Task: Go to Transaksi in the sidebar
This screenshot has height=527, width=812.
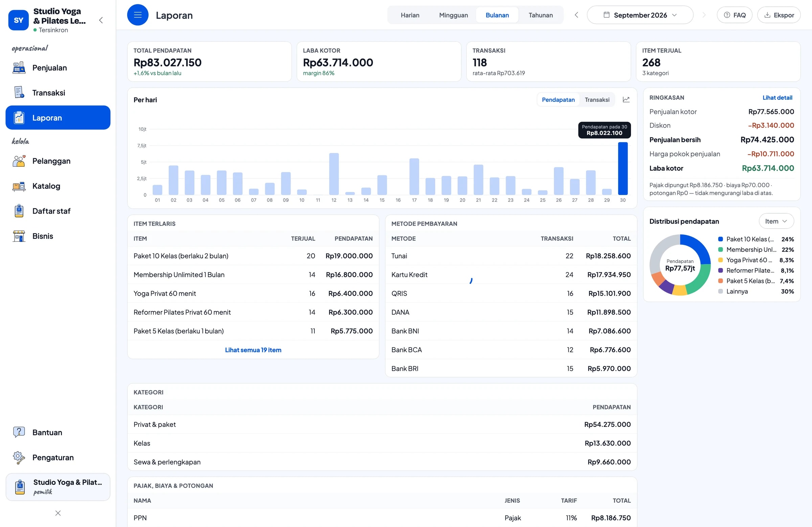Action: coord(58,93)
